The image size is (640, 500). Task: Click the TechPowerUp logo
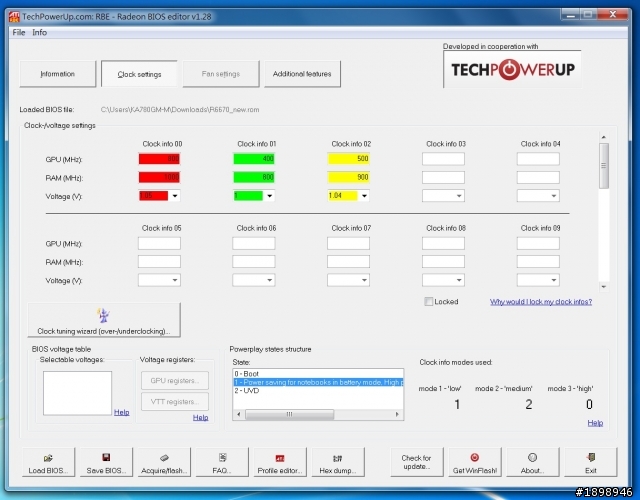point(512,69)
